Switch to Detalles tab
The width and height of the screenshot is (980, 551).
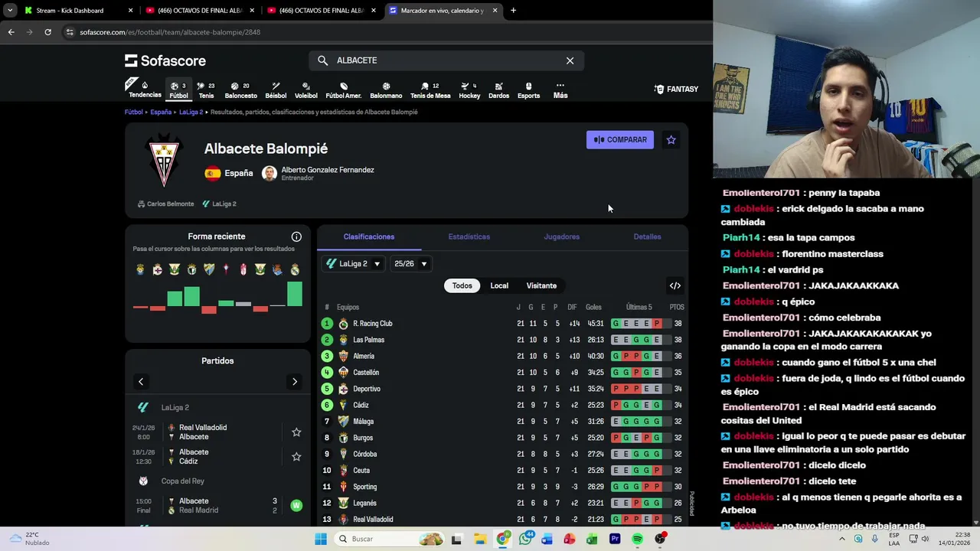(647, 236)
